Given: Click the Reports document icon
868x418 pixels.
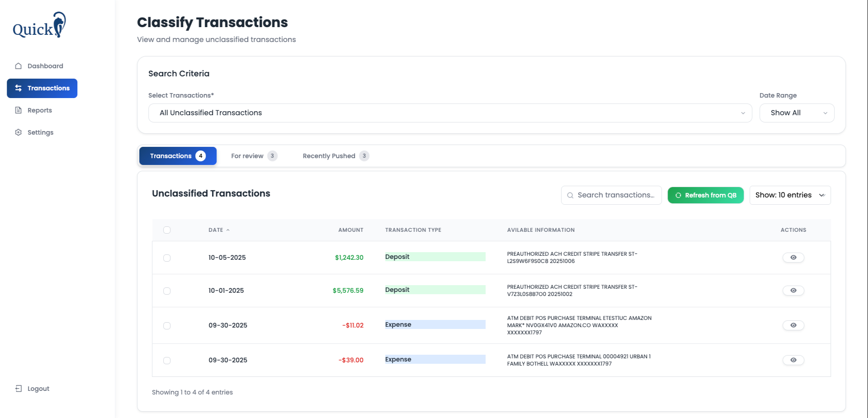Looking at the screenshot, I should click(19, 110).
